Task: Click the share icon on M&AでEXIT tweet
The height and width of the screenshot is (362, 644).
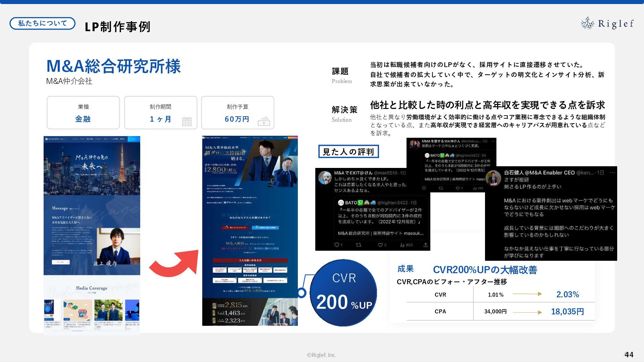Action: (425, 245)
